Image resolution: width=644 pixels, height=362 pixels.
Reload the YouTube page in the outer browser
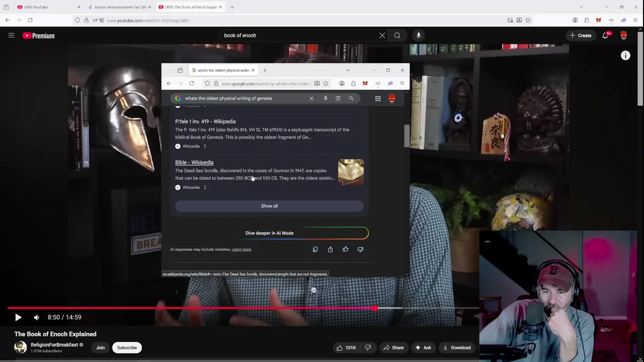click(30, 20)
